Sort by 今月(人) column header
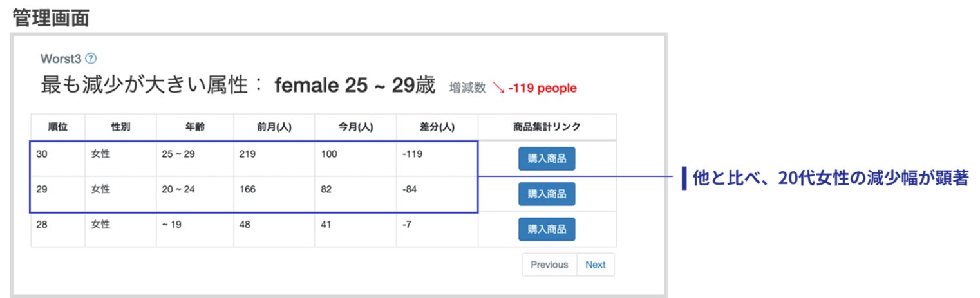This screenshot has height=298, width=980. point(355,127)
